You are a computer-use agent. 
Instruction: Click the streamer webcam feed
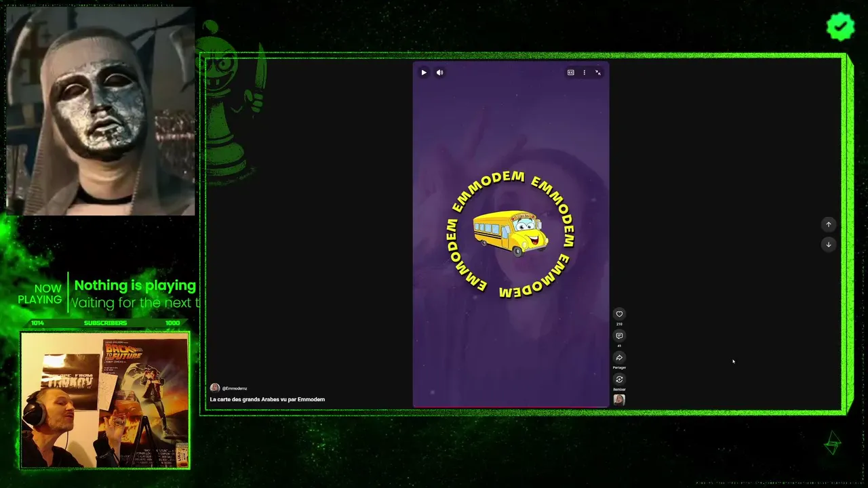pyautogui.click(x=104, y=400)
